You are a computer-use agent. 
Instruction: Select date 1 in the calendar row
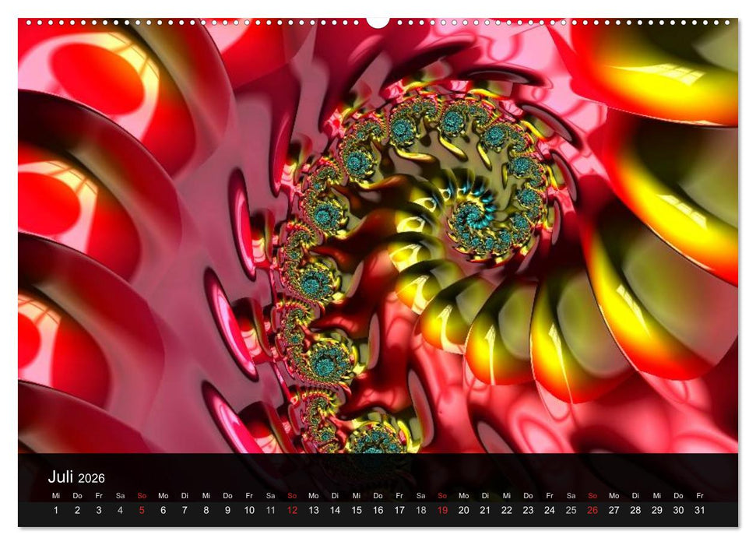click(x=55, y=511)
